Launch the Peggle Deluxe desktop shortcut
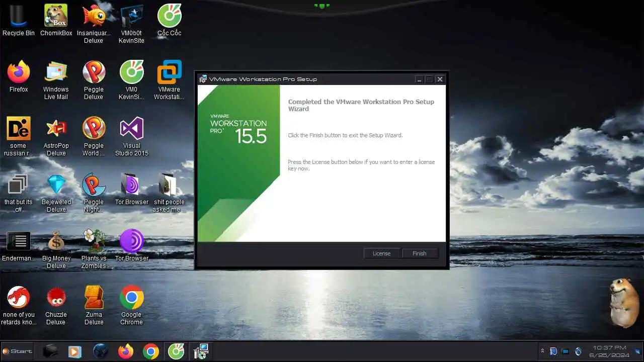This screenshot has width=644, height=362. tap(94, 81)
